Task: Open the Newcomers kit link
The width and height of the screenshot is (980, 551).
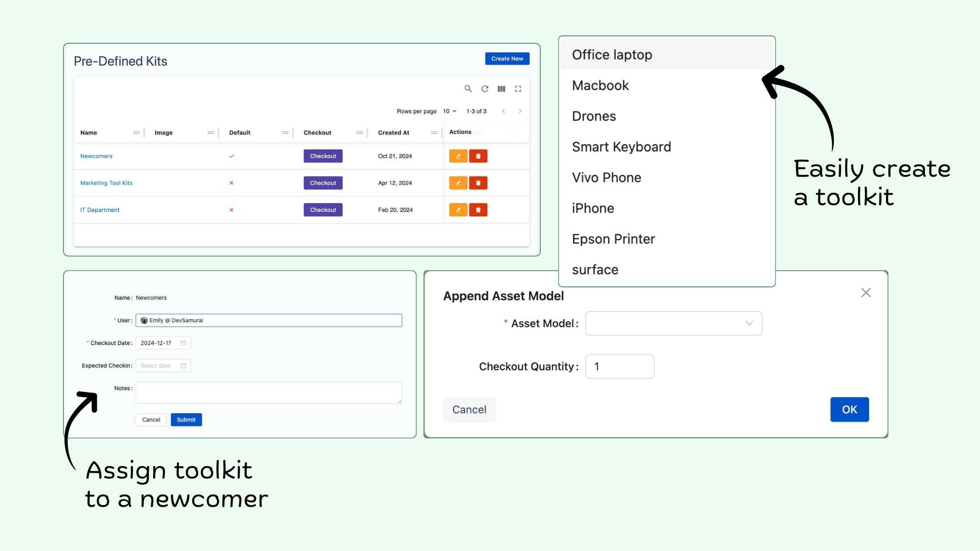Action: coord(96,156)
